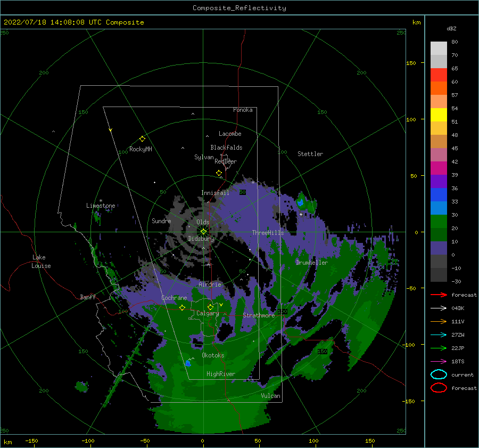This screenshot has height=448, width=479.
Task: Click the ThreeHills town label
Action: pos(268,233)
